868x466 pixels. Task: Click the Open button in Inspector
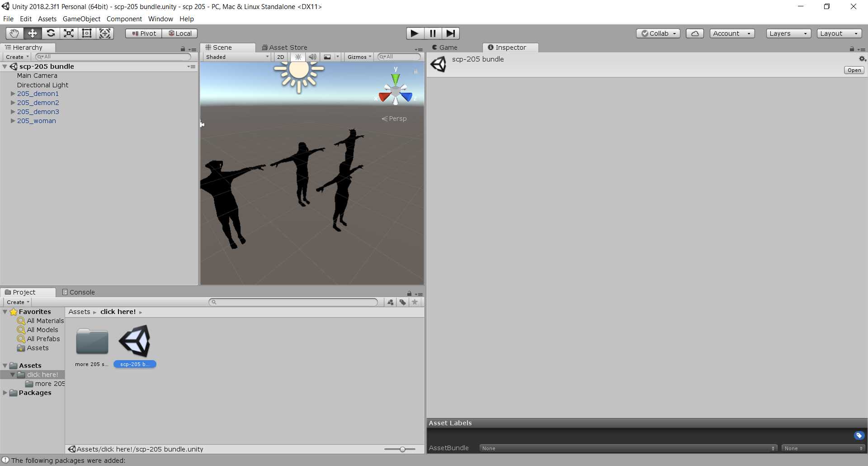(x=854, y=70)
